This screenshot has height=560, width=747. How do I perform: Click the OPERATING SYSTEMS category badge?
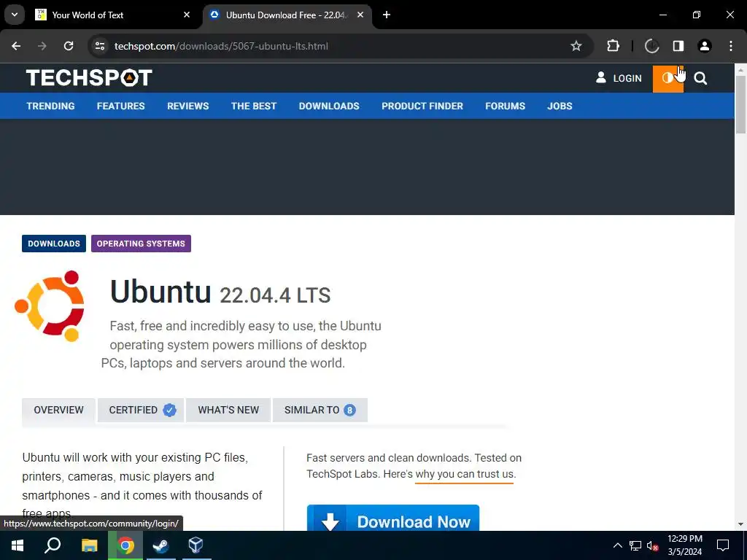(141, 244)
